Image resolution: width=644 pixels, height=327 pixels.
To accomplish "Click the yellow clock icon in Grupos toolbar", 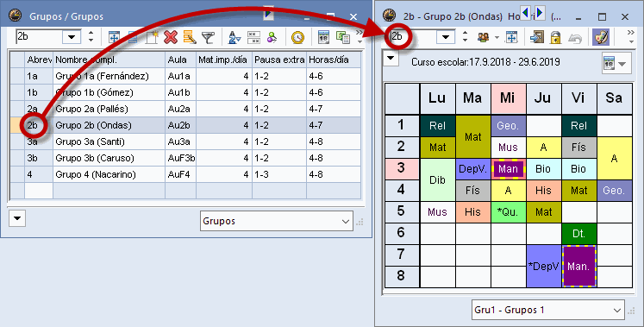I will (x=297, y=37).
